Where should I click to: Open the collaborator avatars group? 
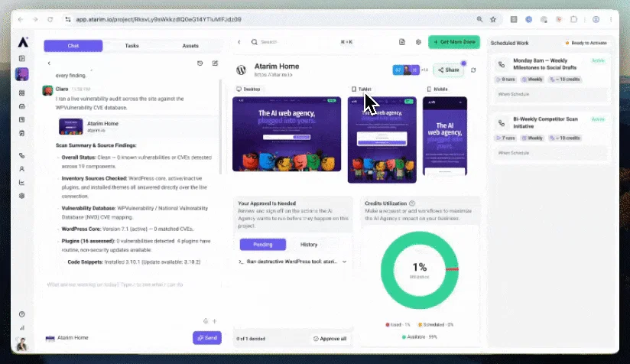click(x=406, y=70)
